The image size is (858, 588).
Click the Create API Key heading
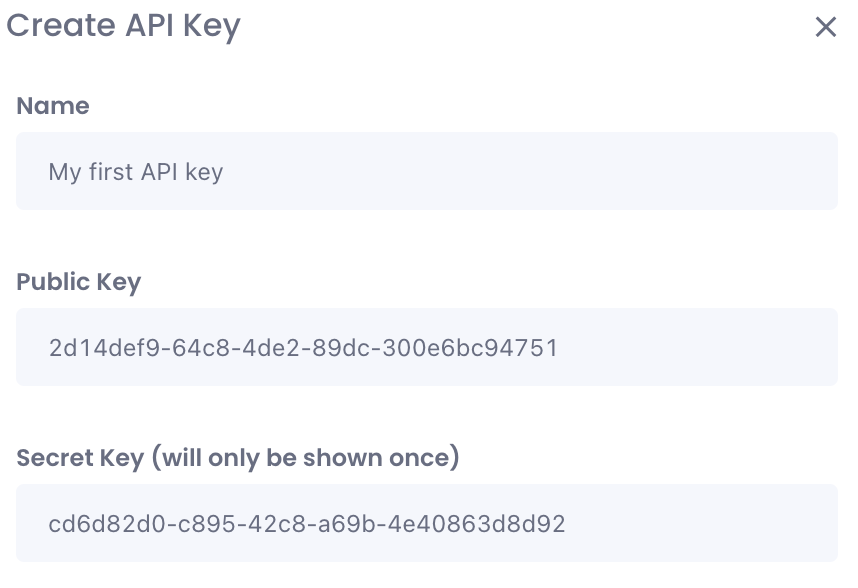click(x=123, y=25)
